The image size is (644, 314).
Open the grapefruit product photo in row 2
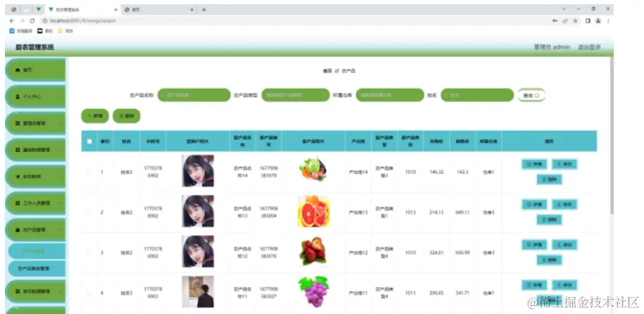pyautogui.click(x=313, y=211)
